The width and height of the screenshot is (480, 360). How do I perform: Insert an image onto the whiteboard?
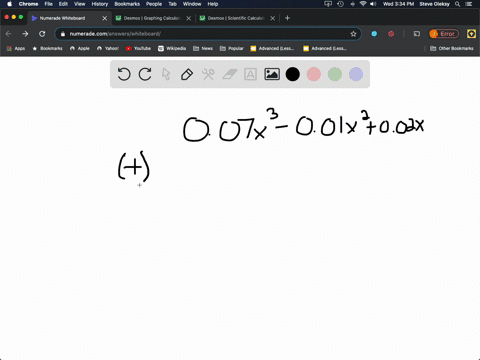tap(272, 74)
